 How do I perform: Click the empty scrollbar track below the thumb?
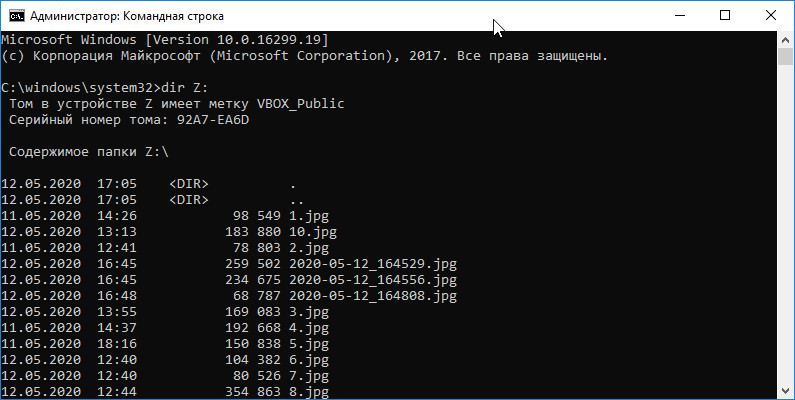click(x=785, y=223)
